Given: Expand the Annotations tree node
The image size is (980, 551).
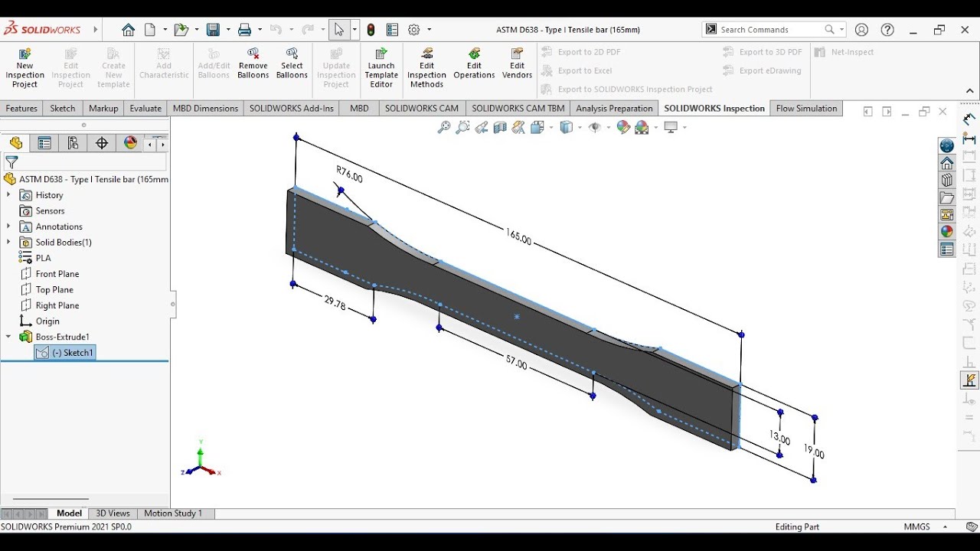Looking at the screenshot, I should coord(8,227).
